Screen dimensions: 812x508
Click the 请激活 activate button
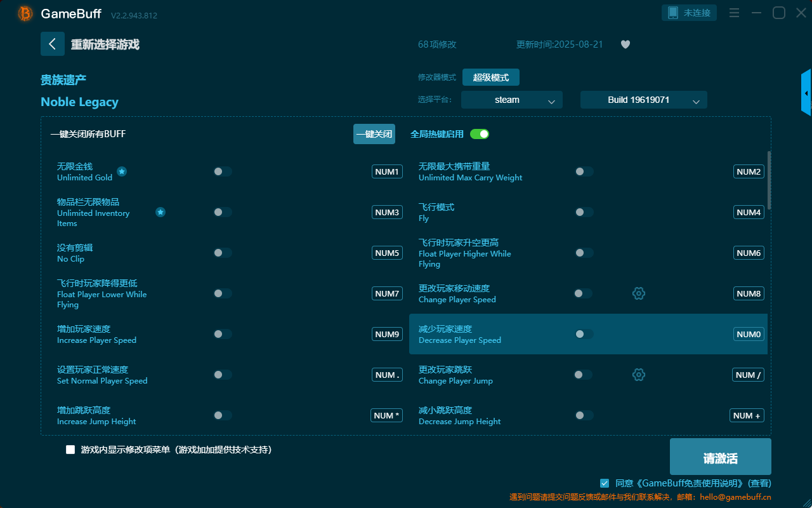(721, 457)
